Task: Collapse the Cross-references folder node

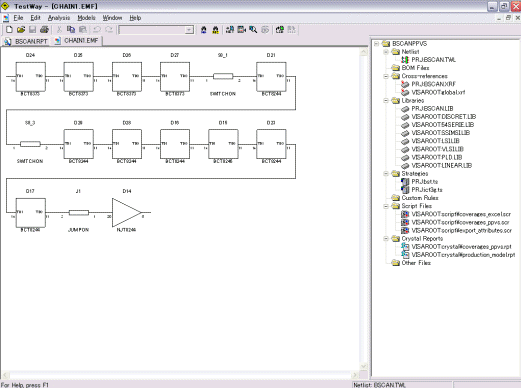Action: [386, 76]
